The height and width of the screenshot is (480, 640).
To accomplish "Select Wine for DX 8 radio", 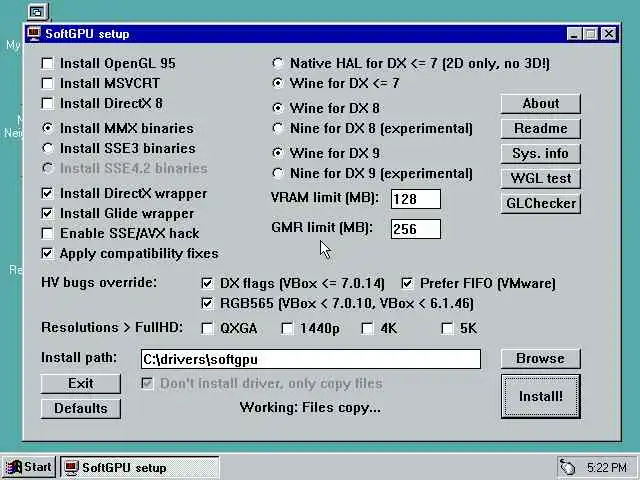I will click(x=278, y=108).
